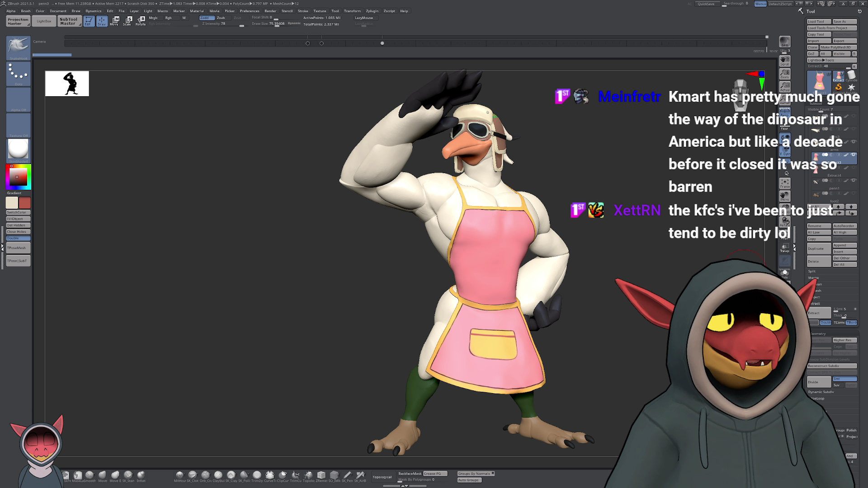Image resolution: width=868 pixels, height=488 pixels.
Task: Select the Inflat brush in bottom shelf
Action: 141,476
